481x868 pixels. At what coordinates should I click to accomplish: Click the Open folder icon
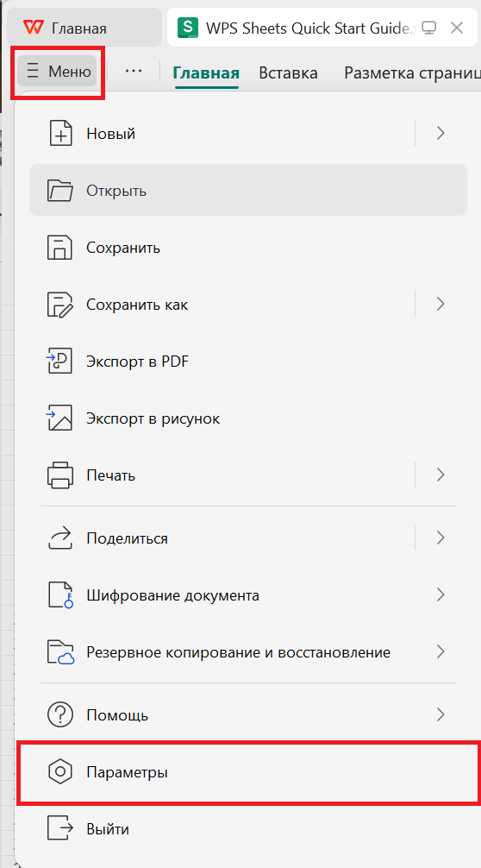coord(60,191)
